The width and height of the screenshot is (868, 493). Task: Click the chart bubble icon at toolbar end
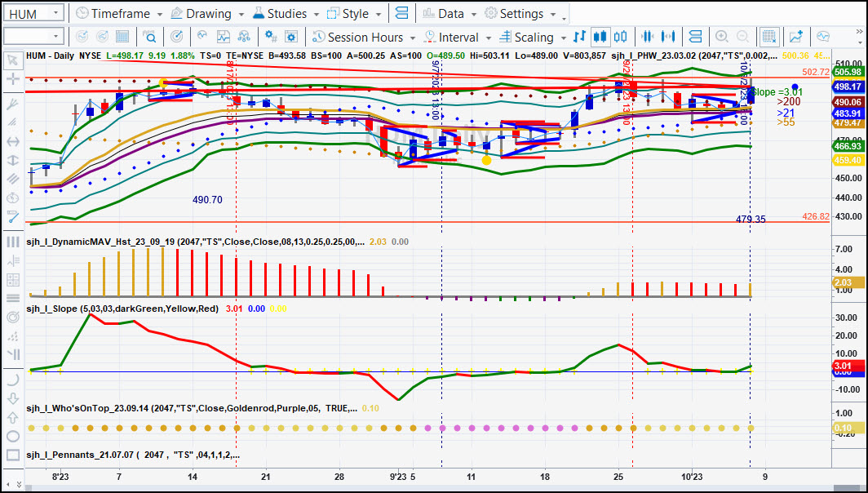[x=823, y=37]
